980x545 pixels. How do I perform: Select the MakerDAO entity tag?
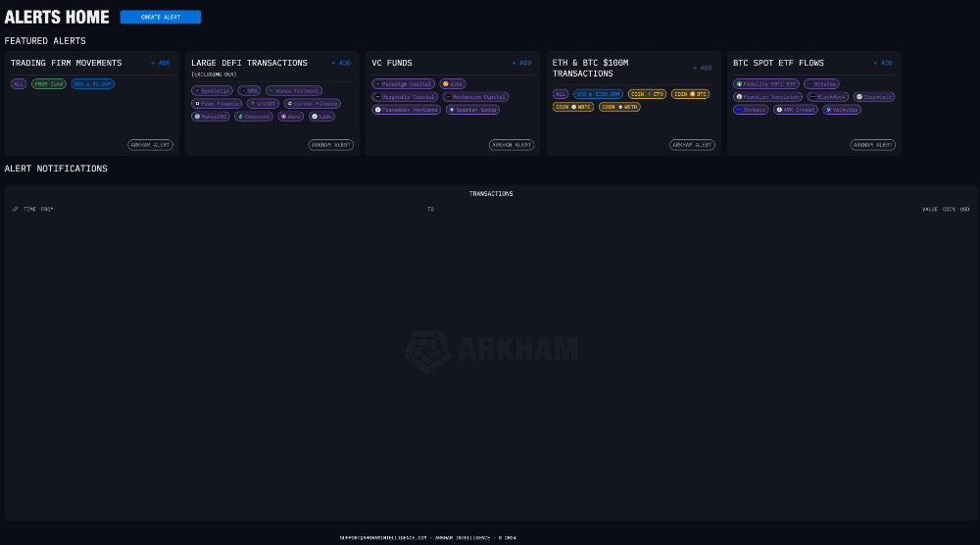tap(211, 116)
